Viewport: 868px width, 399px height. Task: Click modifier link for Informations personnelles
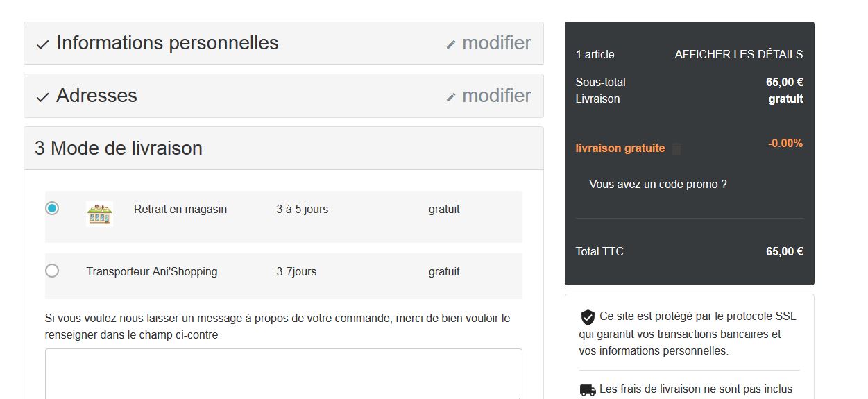[497, 43]
